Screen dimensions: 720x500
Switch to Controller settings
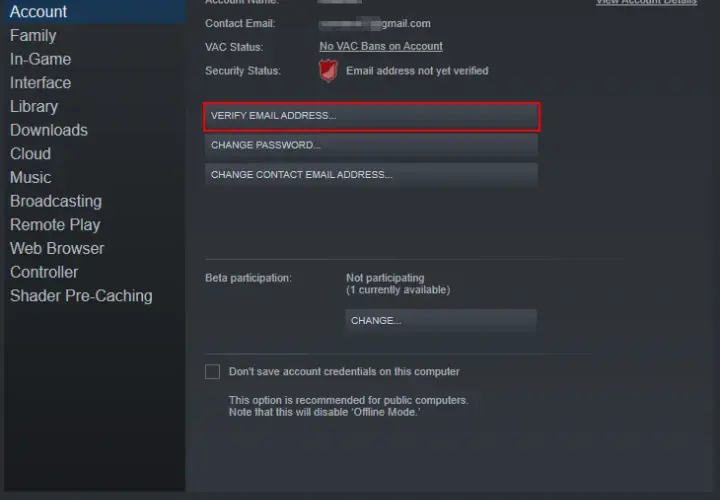(x=44, y=272)
